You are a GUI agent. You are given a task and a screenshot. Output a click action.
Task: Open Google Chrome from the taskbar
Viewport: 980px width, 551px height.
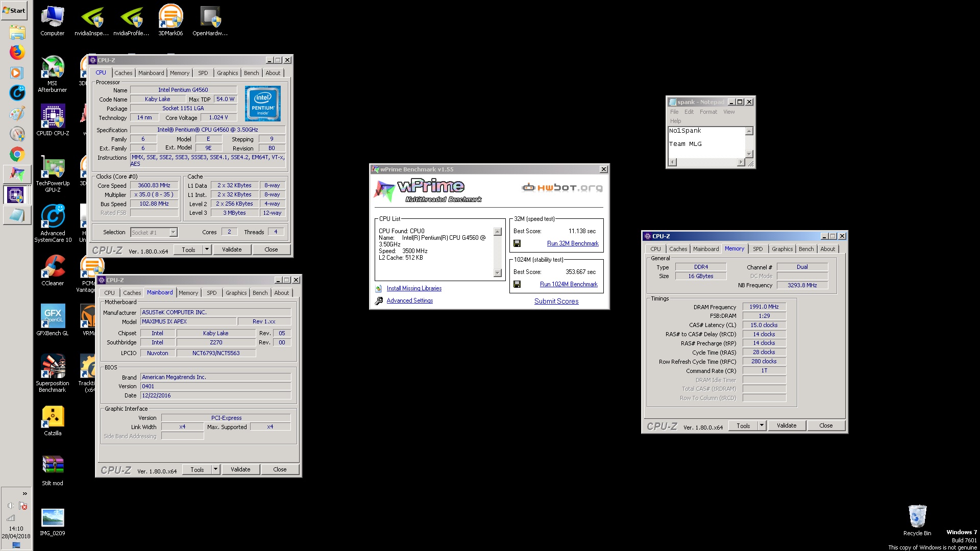coord(17,154)
